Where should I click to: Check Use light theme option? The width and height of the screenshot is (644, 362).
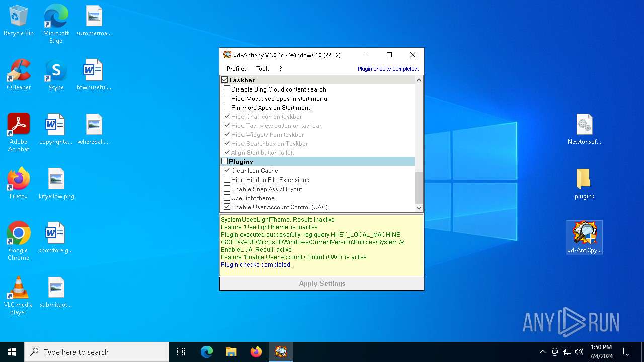[x=227, y=198]
